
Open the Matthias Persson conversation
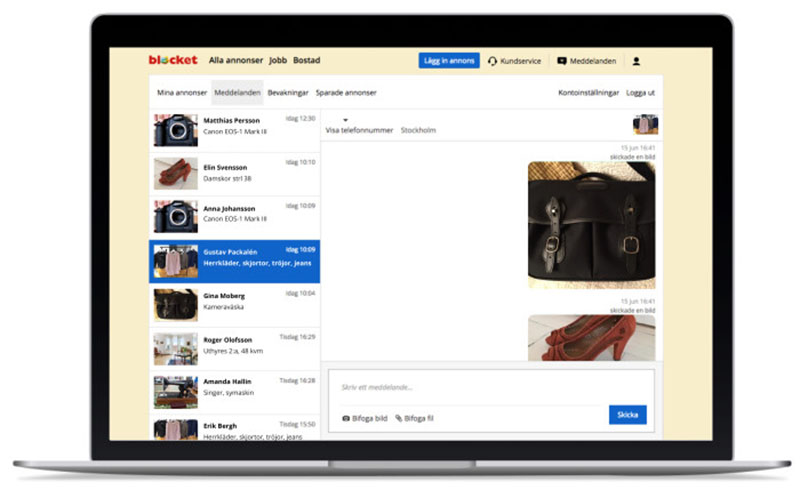pos(235,131)
